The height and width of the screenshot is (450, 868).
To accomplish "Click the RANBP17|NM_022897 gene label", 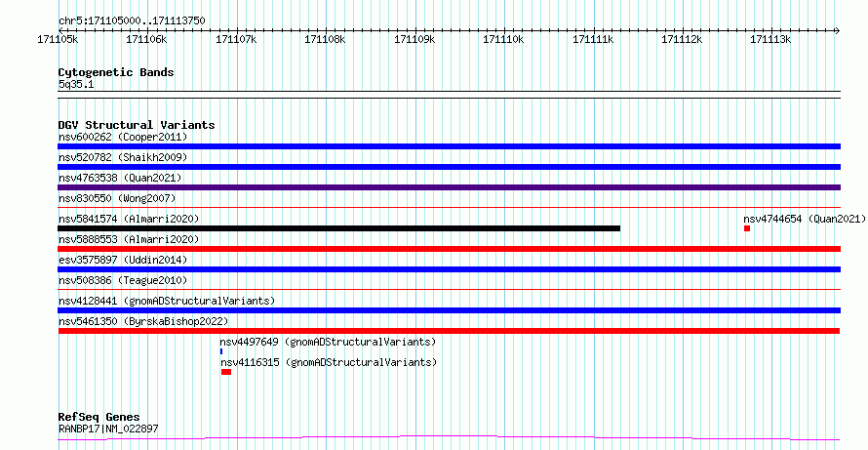I will click(108, 429).
